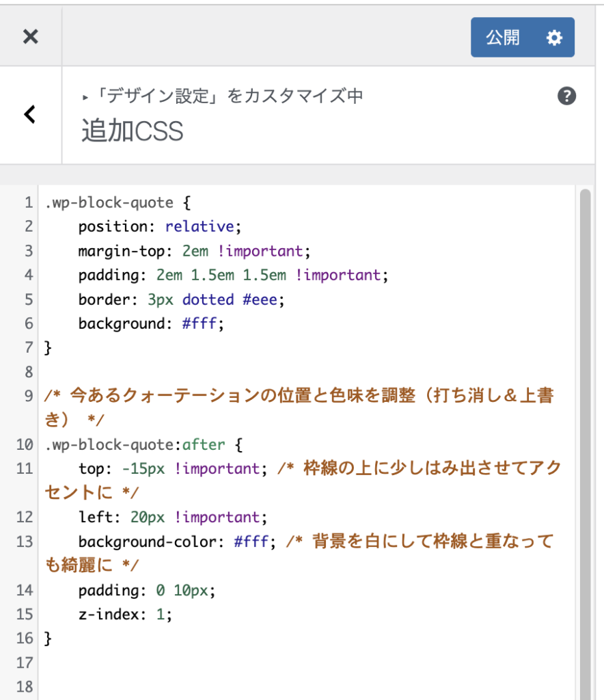Open publish settings gear icon
The height and width of the screenshot is (700, 604).
click(555, 38)
